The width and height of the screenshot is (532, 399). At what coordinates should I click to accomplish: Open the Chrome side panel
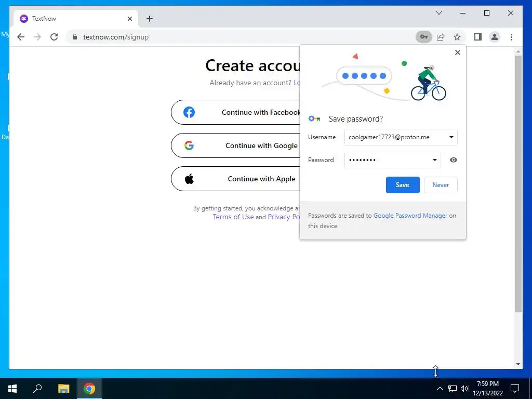(x=478, y=37)
